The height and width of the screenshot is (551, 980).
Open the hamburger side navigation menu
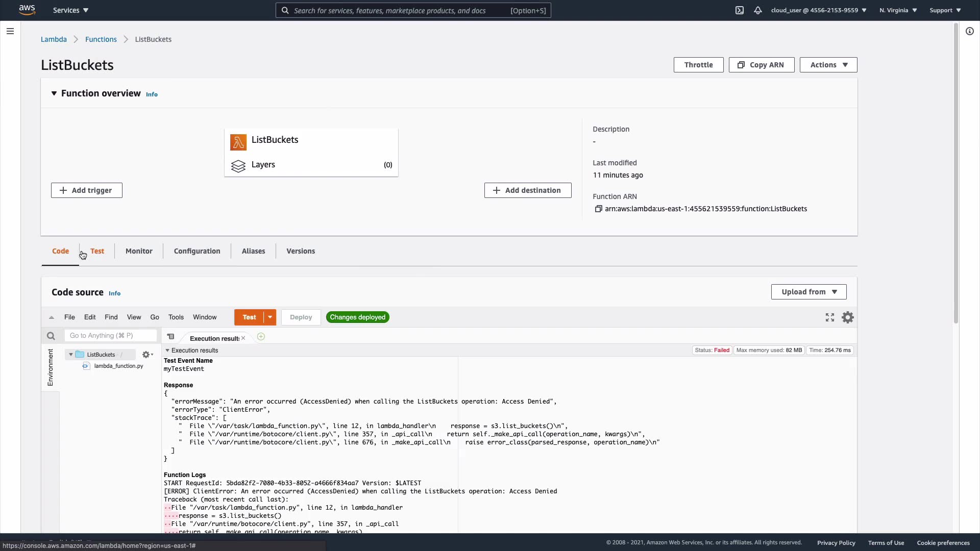pos(10,31)
